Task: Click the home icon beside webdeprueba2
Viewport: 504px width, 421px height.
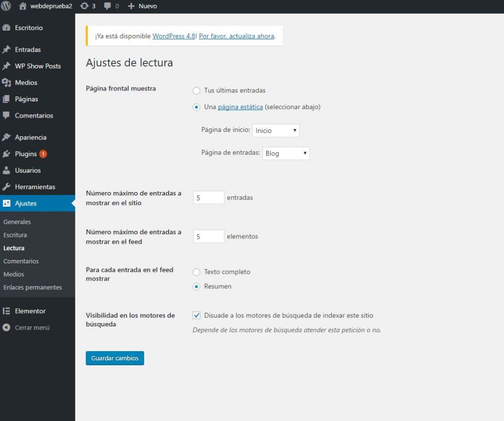Action: point(23,6)
